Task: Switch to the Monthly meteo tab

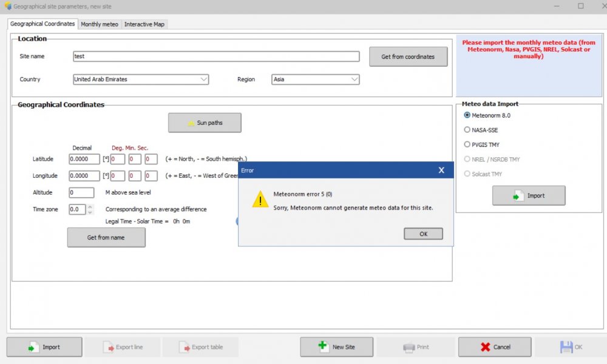Action: click(100, 24)
